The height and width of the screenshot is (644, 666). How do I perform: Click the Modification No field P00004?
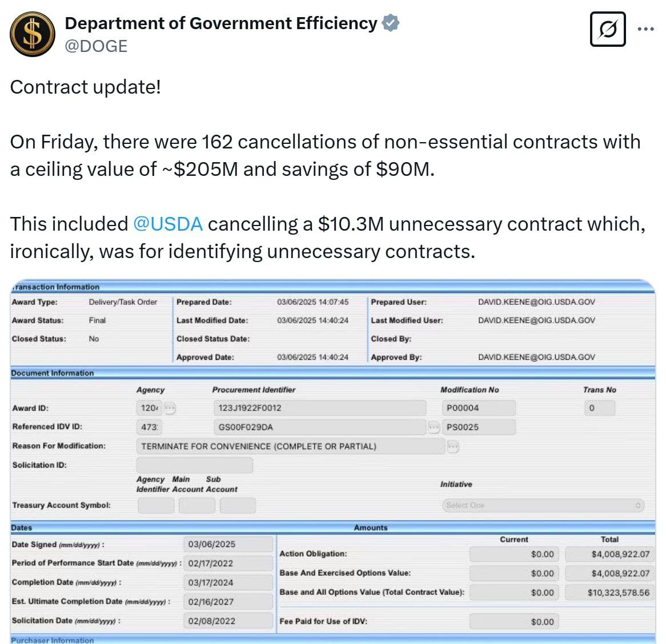[x=478, y=408]
